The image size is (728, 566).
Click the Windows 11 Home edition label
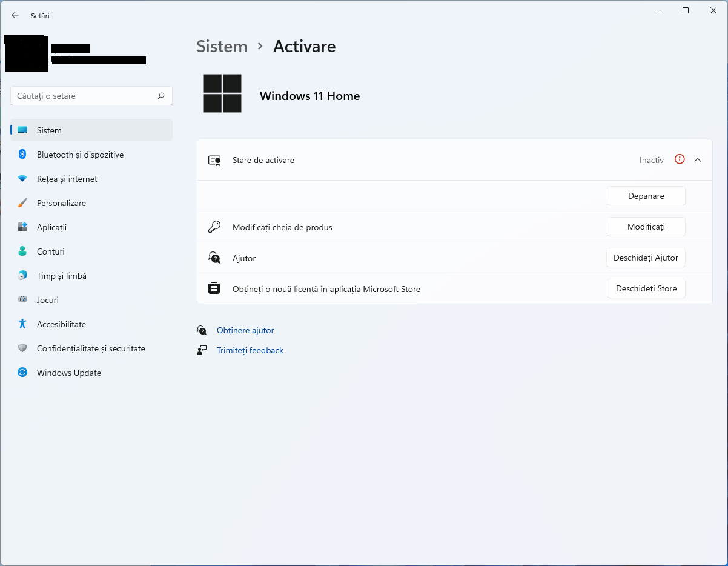309,96
